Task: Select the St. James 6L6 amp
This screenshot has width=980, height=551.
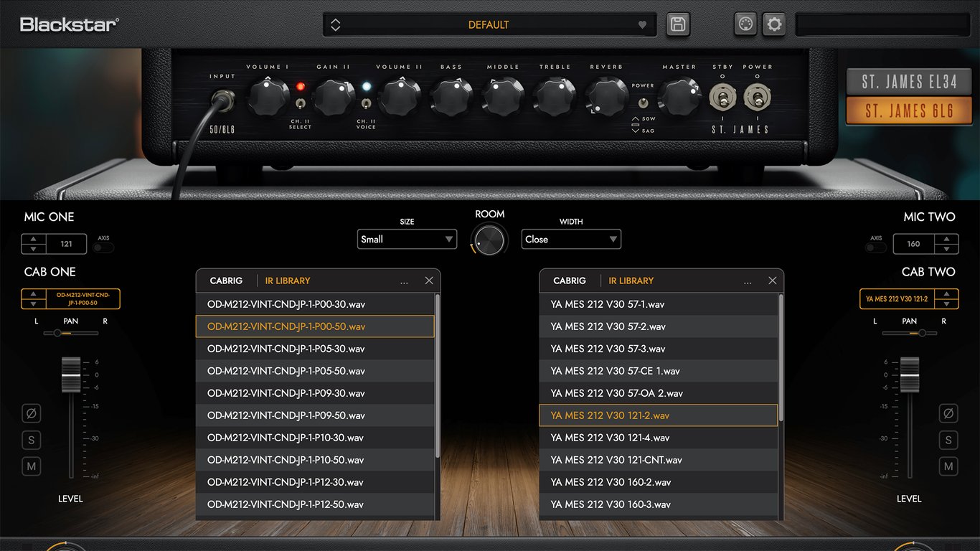Action: point(909,111)
